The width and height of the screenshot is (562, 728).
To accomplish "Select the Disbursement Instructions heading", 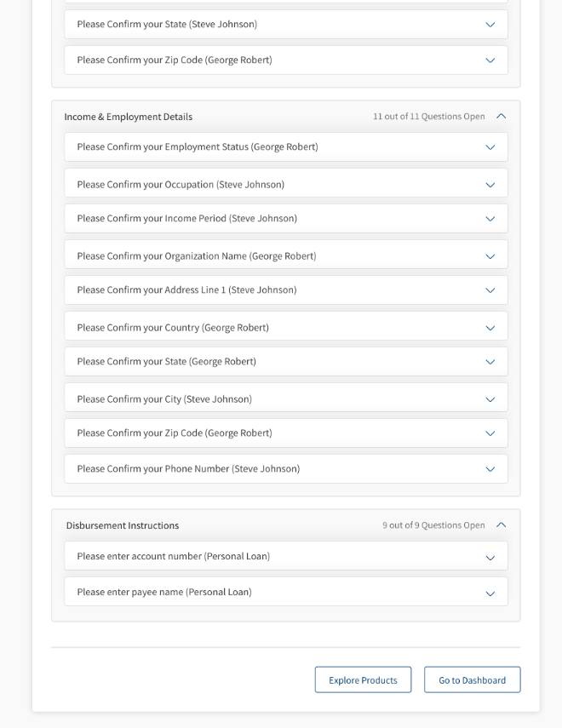I will [x=123, y=525].
